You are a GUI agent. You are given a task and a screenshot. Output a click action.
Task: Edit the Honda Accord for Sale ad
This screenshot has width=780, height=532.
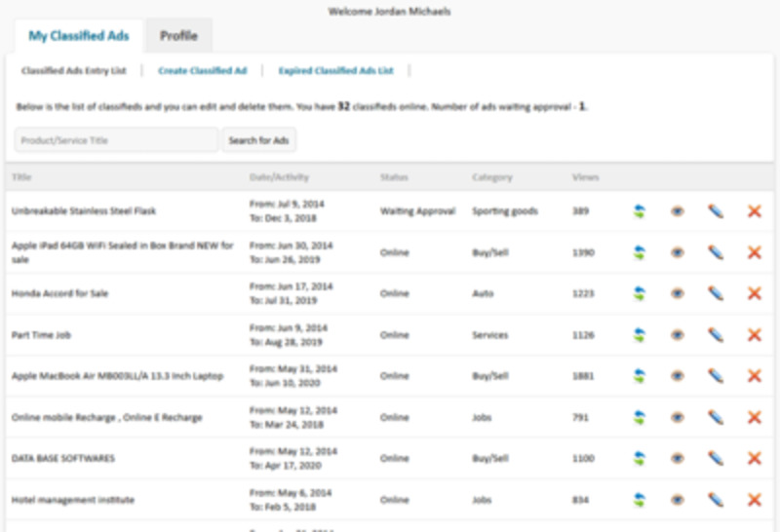click(716, 293)
